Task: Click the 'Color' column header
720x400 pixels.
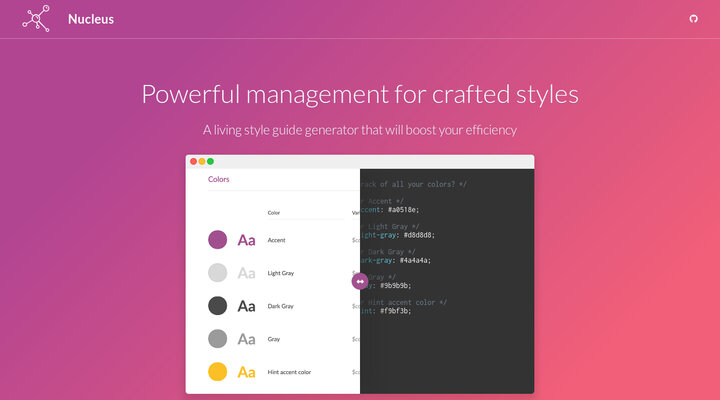Action: click(274, 213)
